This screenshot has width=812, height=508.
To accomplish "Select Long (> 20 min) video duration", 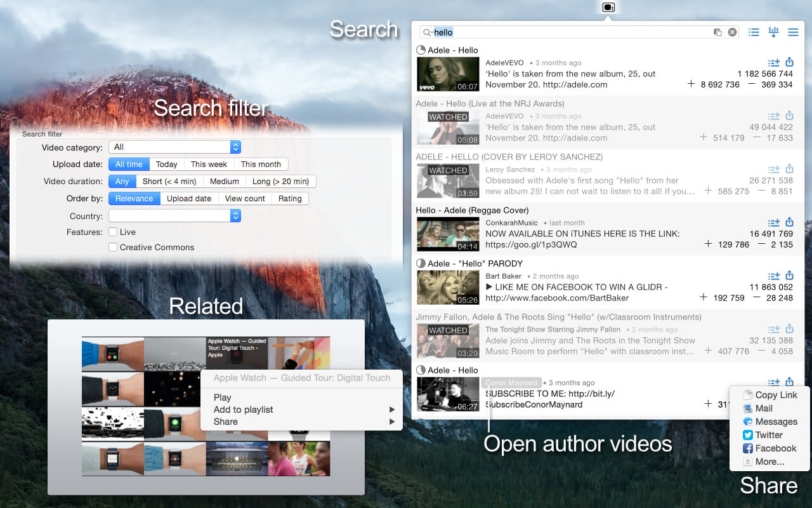I will 280,182.
